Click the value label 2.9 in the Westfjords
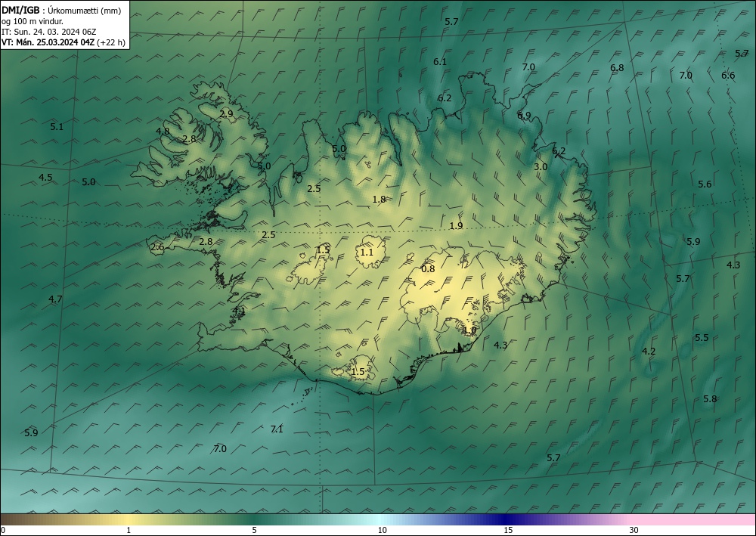Screen dimensions: 756x536 [x=226, y=114]
